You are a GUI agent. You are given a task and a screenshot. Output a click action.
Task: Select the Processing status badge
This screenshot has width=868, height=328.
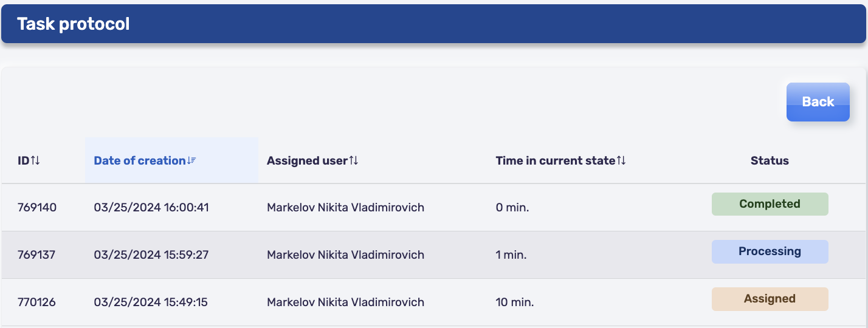tap(770, 251)
